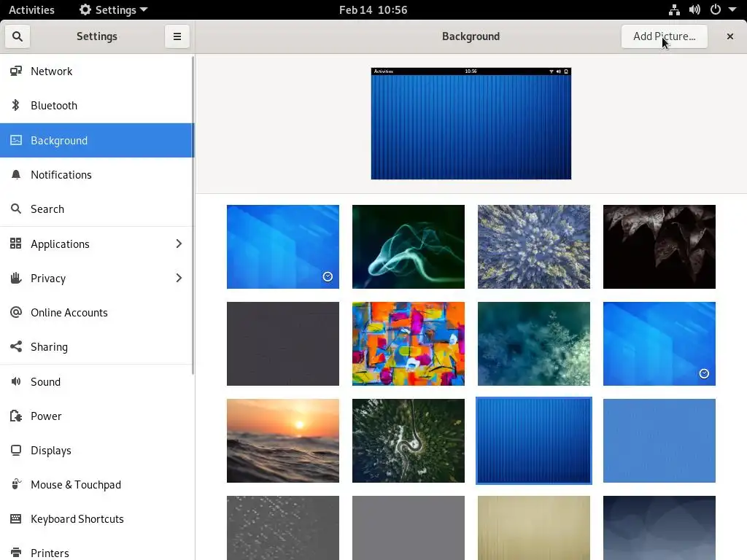Select the Keyboard Shortcuts label

(x=77, y=518)
